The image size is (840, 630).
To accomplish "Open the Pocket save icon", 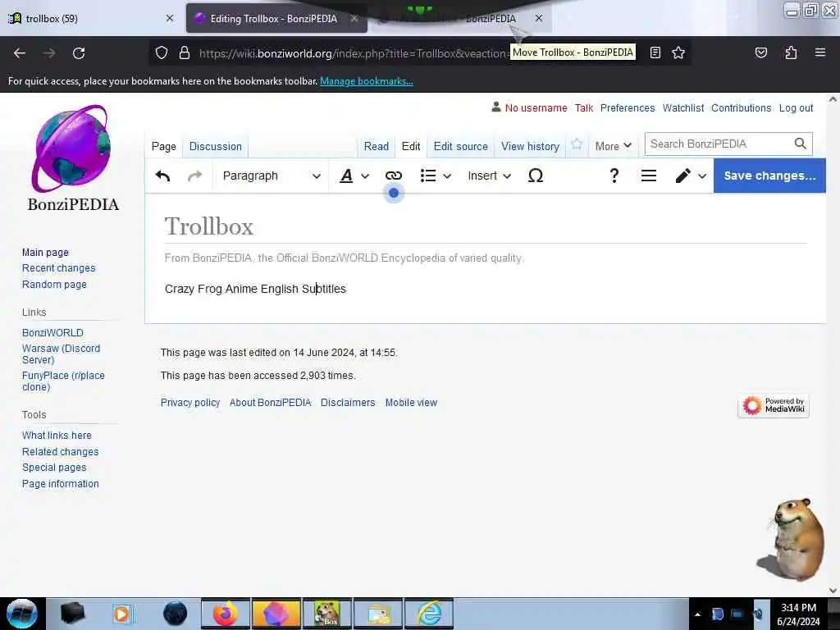I will [760, 52].
